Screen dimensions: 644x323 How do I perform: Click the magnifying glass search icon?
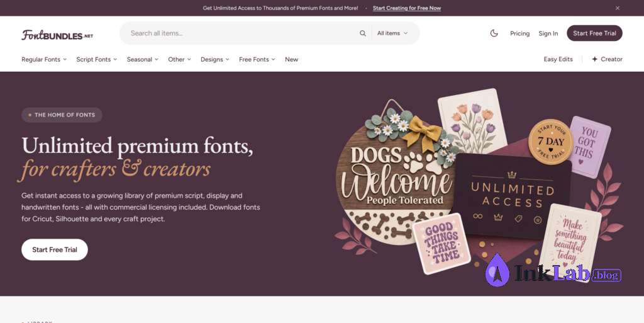(x=363, y=33)
